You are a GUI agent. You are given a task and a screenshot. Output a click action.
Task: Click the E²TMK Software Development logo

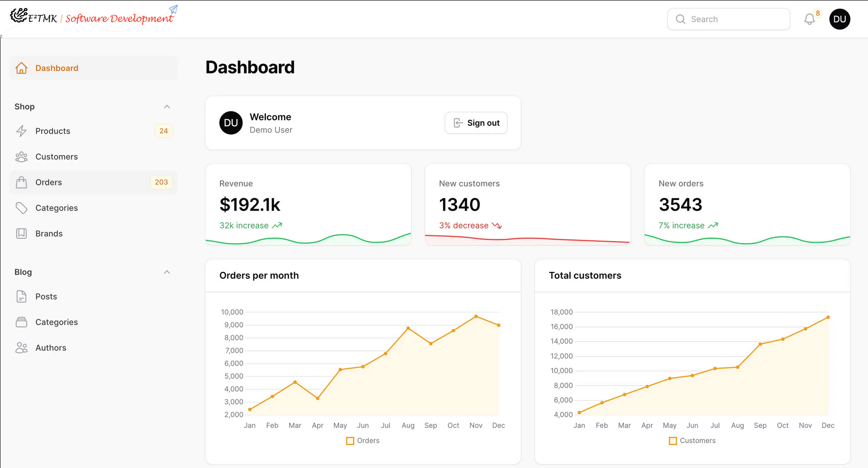[93, 17]
